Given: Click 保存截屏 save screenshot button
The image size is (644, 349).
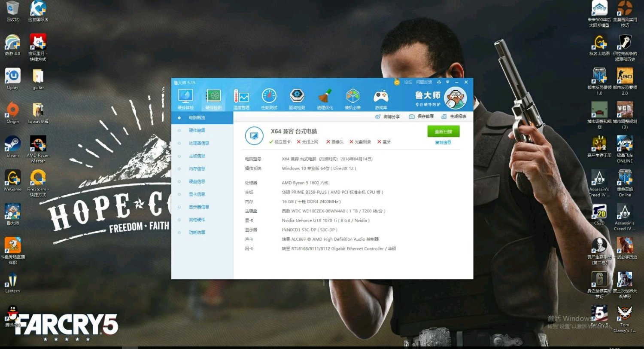Looking at the screenshot, I should pyautogui.click(x=421, y=116).
